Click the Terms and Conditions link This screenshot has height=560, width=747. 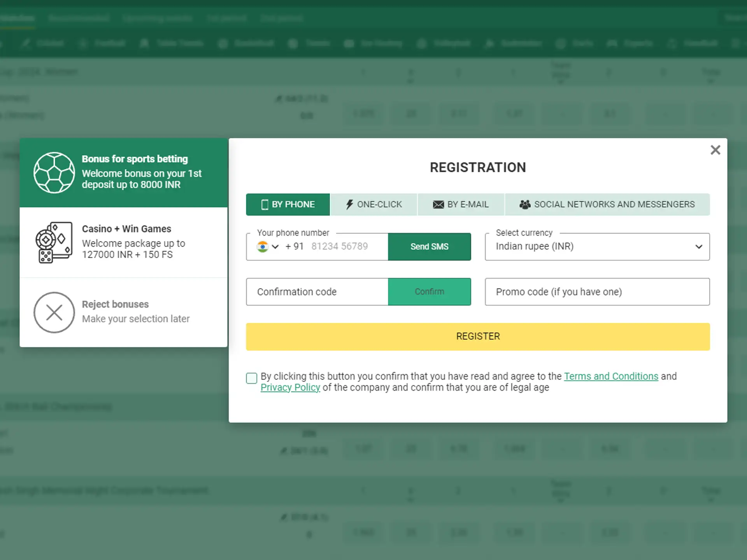pos(610,376)
